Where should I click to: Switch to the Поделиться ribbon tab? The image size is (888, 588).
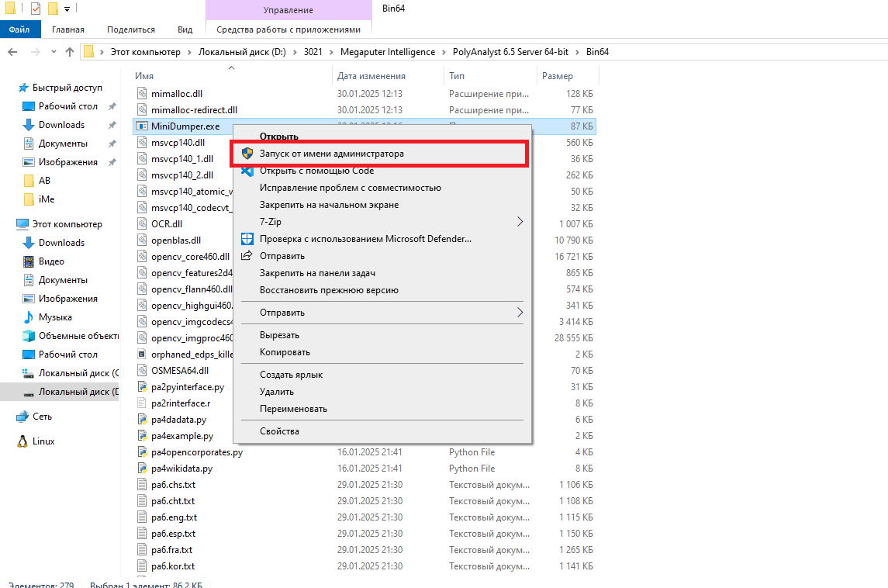point(131,29)
